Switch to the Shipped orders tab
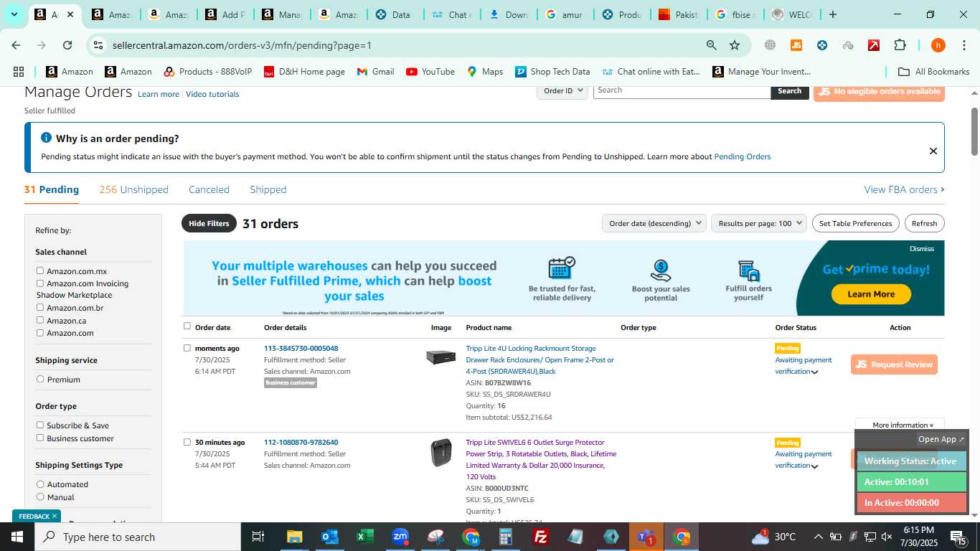This screenshot has height=551, width=980. coord(268,189)
